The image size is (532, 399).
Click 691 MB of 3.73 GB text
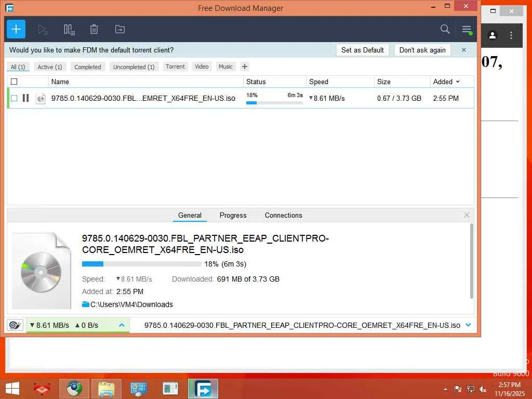(x=248, y=279)
